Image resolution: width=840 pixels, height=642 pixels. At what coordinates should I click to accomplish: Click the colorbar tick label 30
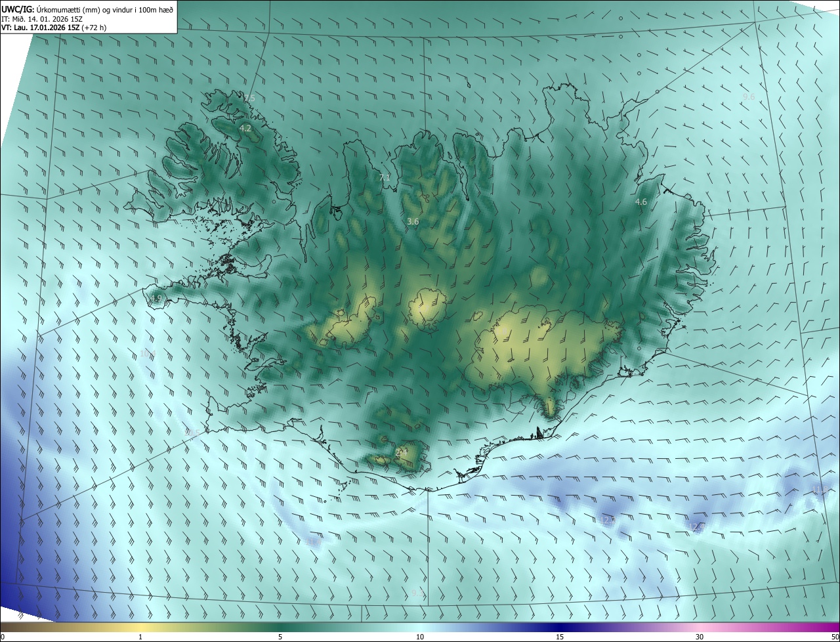[x=700, y=637]
